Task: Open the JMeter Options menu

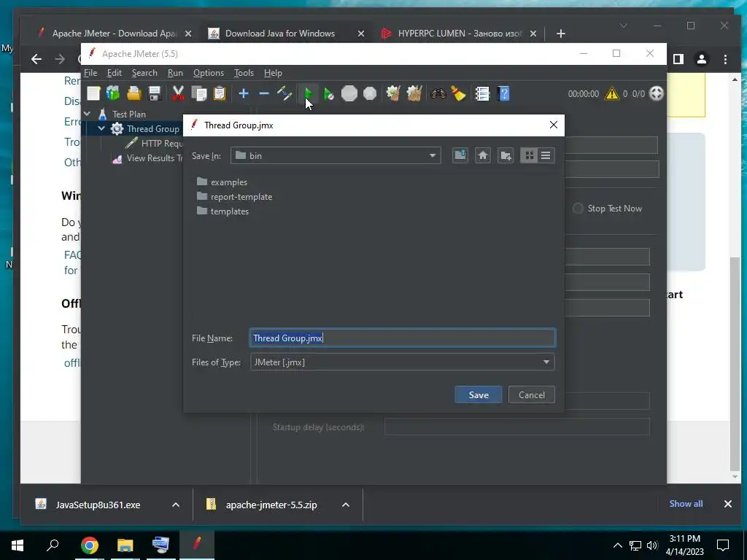Action: coord(209,73)
